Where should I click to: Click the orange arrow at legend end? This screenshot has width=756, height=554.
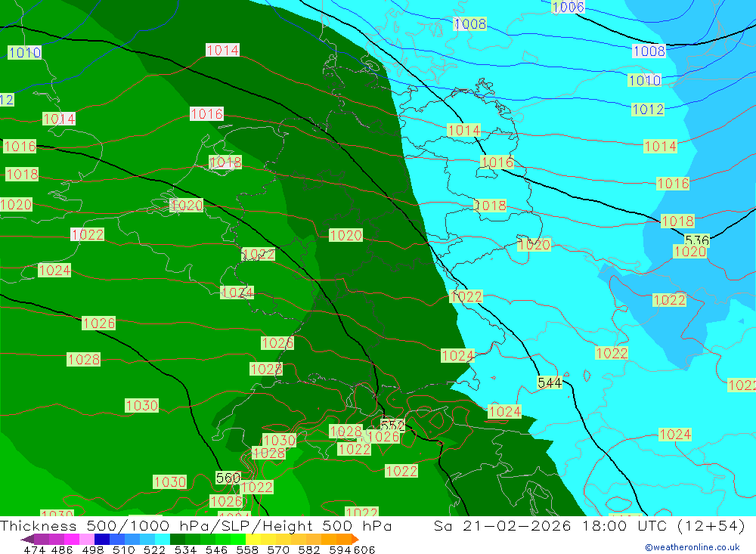point(355,539)
